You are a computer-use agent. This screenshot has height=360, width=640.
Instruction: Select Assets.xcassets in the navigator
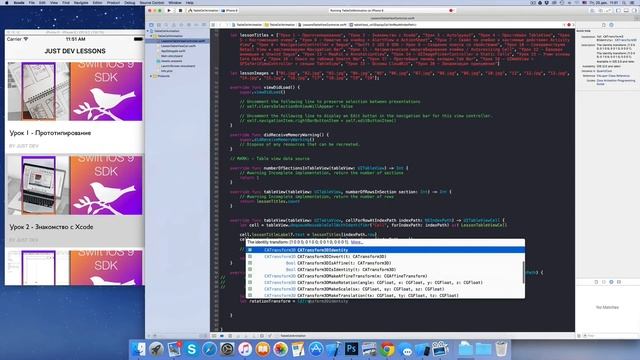(x=171, y=61)
